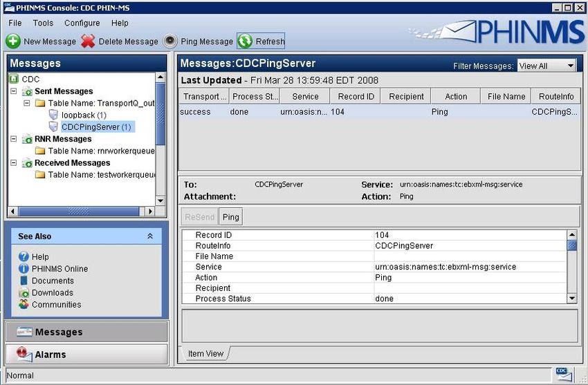Screen dimensions: 588x385
Task: Sort by the Action column header
Action: tap(456, 96)
